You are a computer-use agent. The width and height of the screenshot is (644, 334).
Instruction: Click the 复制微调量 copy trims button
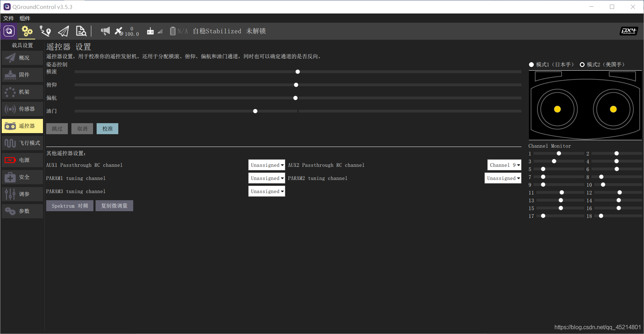(114, 206)
